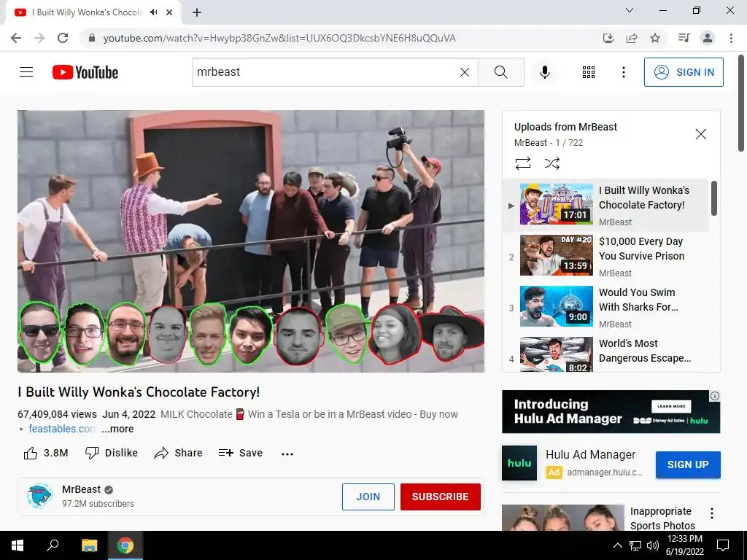Open notification center
747x560 pixels.
[x=723, y=545]
